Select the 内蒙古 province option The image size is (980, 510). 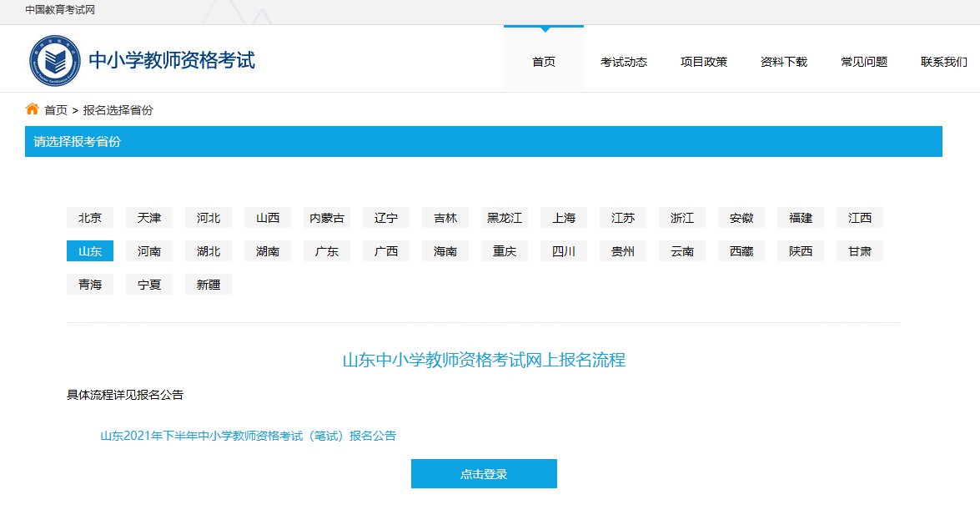(327, 218)
